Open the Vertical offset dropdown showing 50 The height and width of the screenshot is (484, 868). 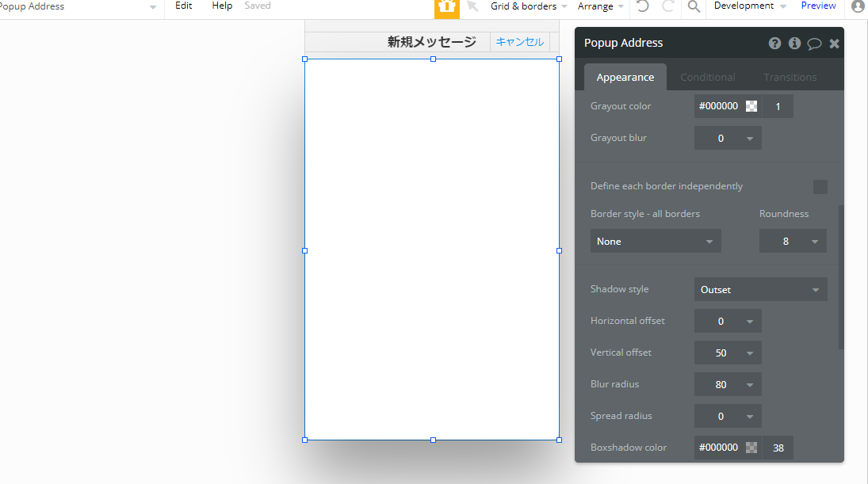[728, 353]
